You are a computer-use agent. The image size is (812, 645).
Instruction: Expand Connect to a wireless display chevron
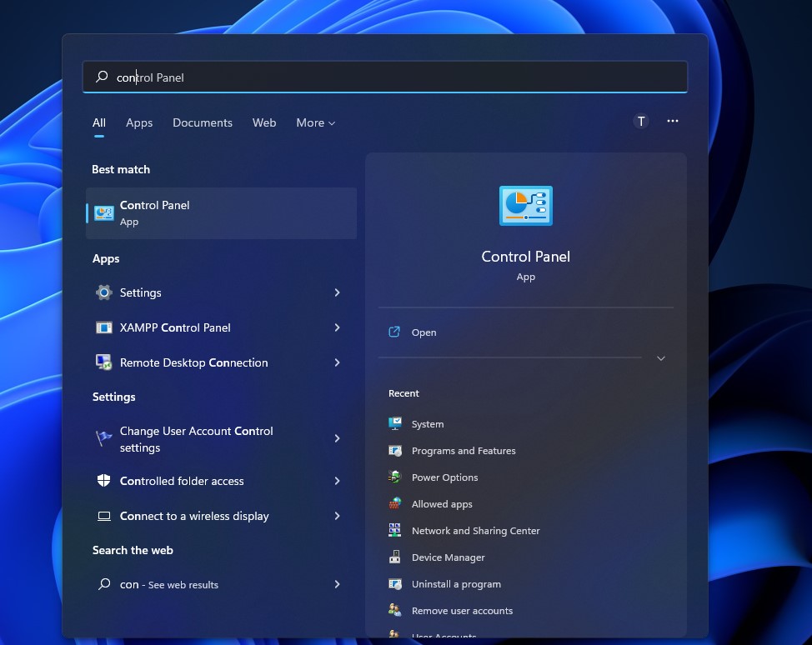(x=337, y=516)
